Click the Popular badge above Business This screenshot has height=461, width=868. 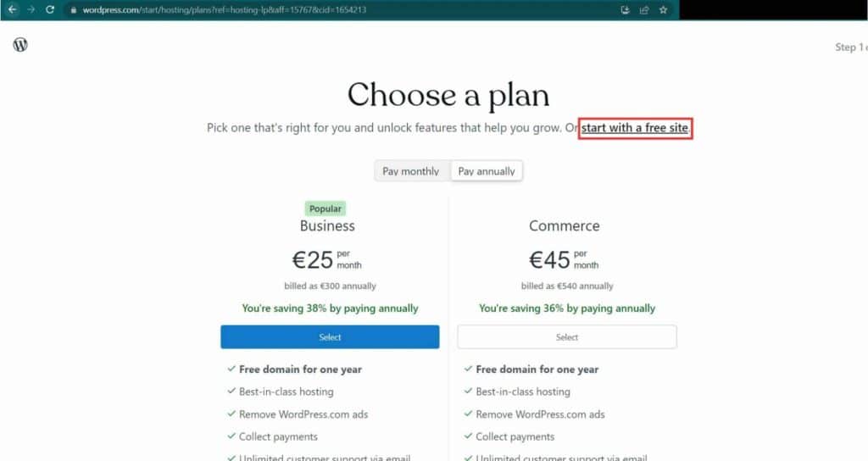coord(325,208)
